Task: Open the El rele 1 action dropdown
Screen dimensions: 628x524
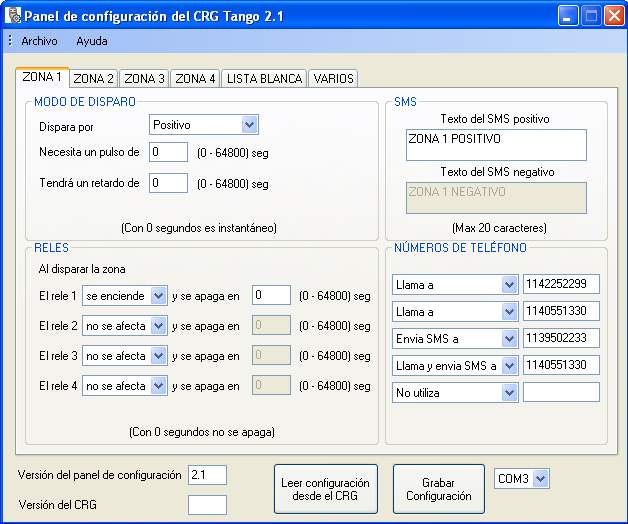Action: tap(125, 296)
